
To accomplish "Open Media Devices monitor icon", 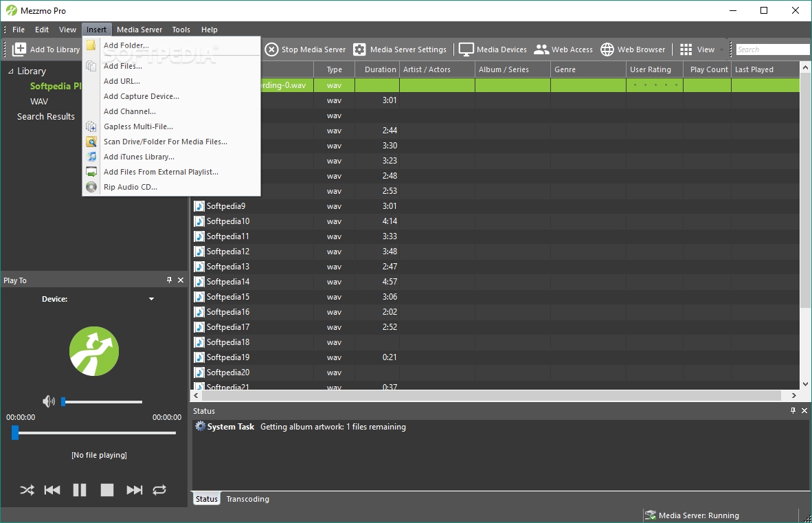I will tap(466, 49).
